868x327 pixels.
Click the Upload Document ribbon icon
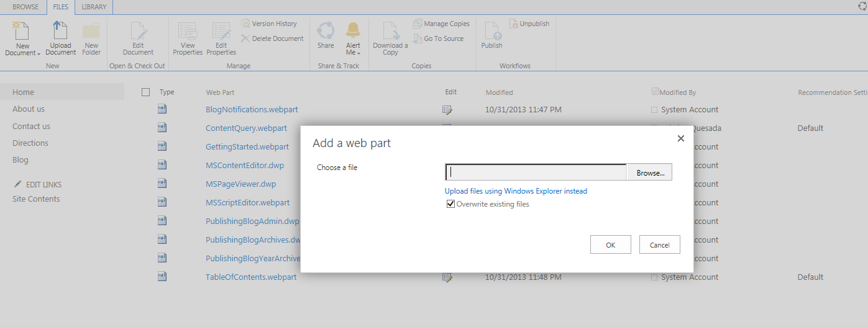click(60, 31)
